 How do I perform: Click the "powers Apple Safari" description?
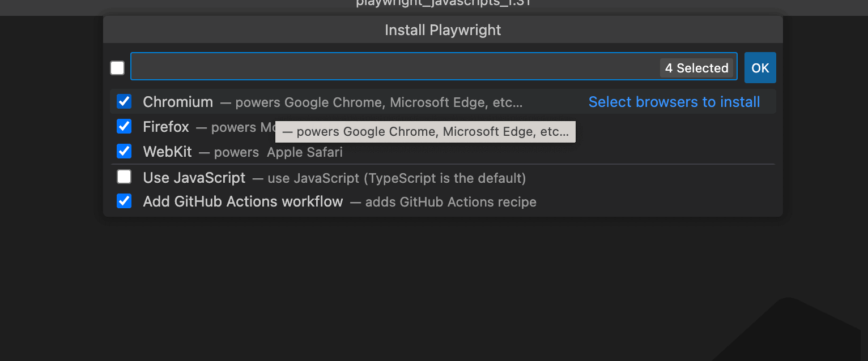point(278,152)
